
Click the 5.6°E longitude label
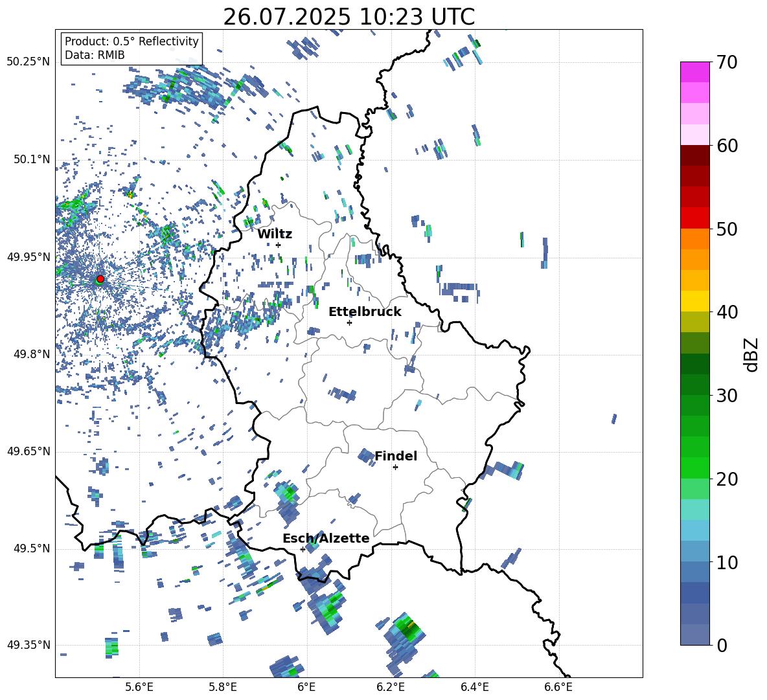(x=139, y=688)
